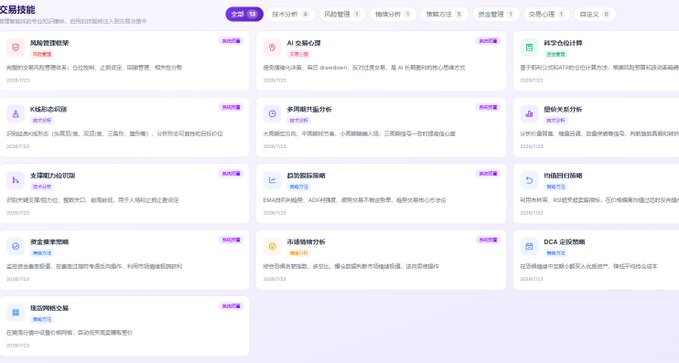Click the 系统预置 badge on 资金费率策略 card
Image resolution: width=679 pixels, height=363 pixels.
pyautogui.click(x=231, y=240)
